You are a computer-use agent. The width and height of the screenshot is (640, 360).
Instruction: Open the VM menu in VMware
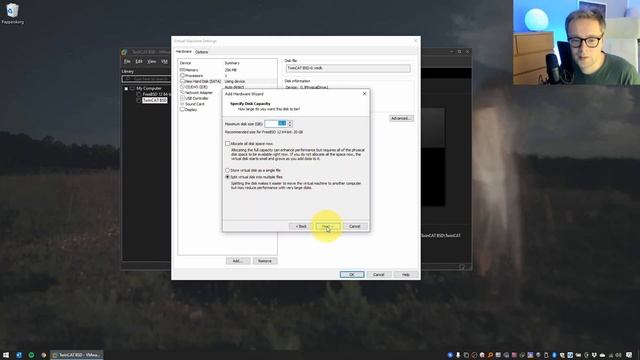164,62
